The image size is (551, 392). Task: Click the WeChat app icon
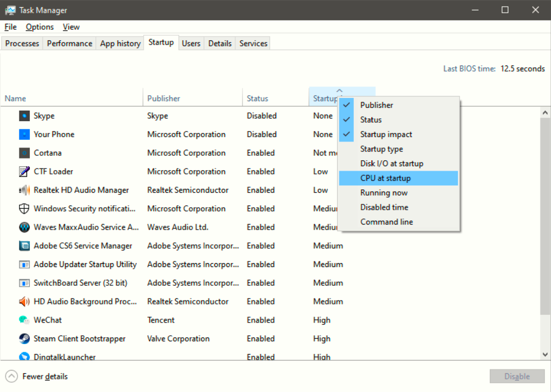pos(24,320)
